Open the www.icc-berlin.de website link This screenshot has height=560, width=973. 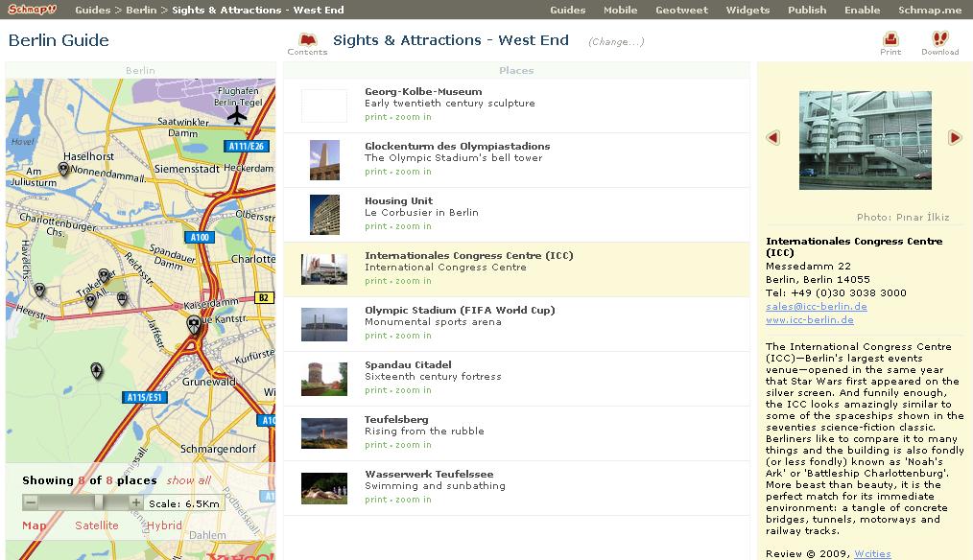pyautogui.click(x=809, y=320)
